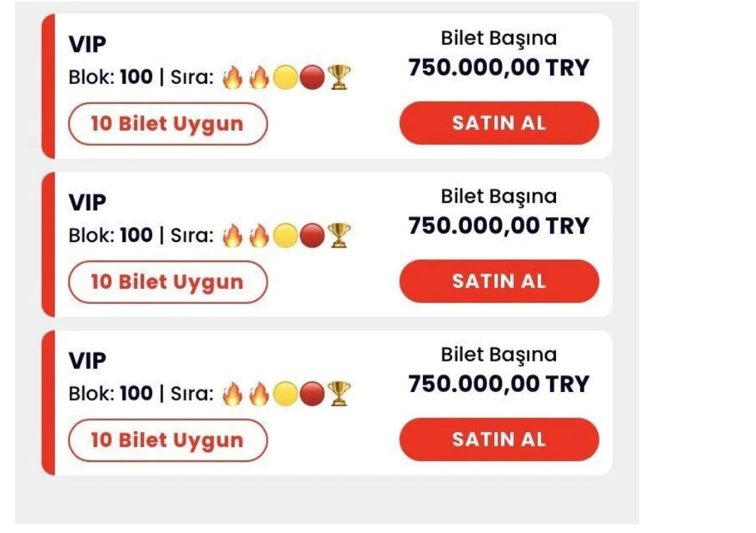
Task: Select the yellow circle emoji in second listing
Action: pyautogui.click(x=286, y=236)
